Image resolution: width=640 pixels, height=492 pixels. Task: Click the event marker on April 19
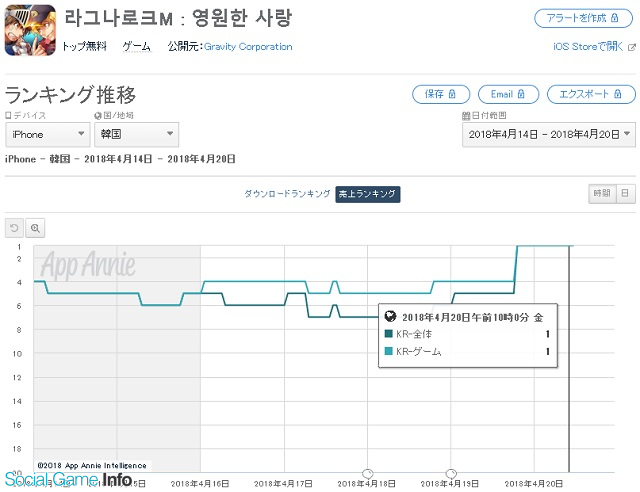451,472
